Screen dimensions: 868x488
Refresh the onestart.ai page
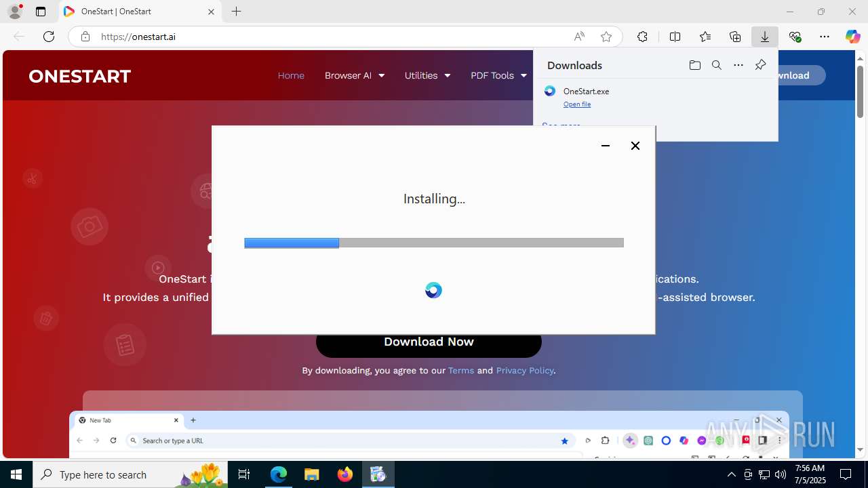[x=49, y=37]
